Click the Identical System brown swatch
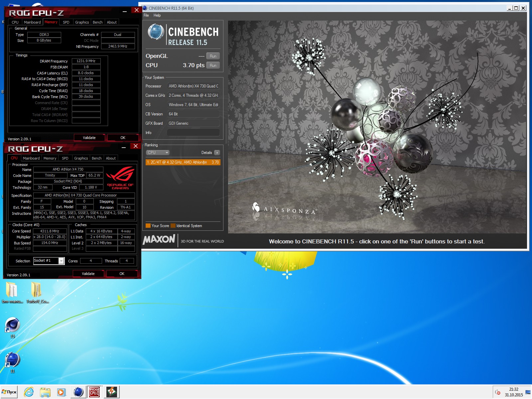Image resolution: width=532 pixels, height=399 pixels. coord(173,226)
